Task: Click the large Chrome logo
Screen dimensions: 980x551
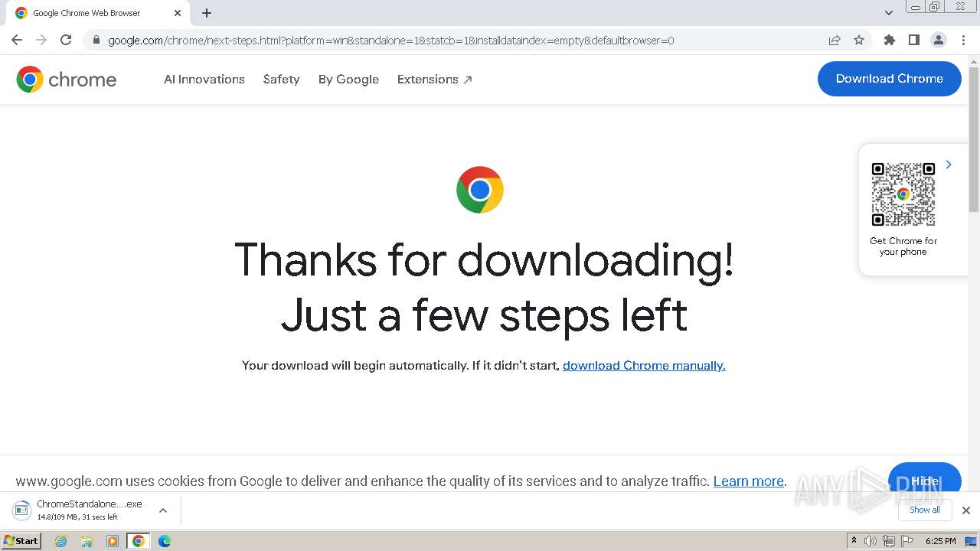Action: pos(480,190)
